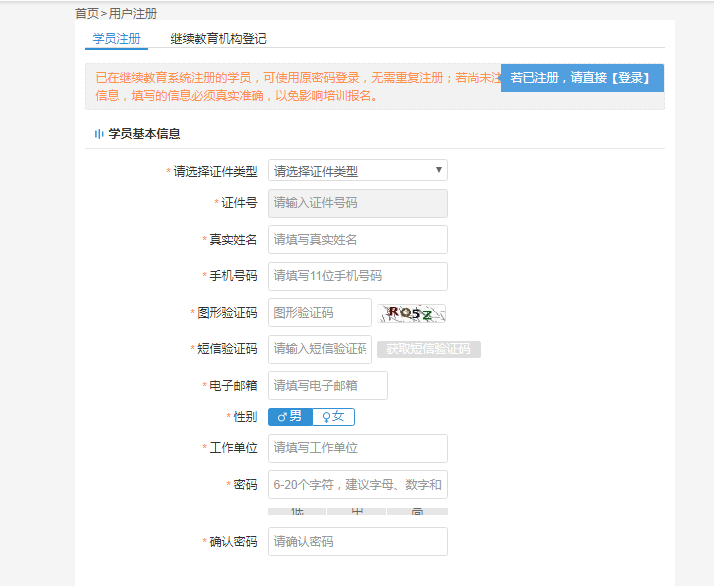Click the 学员基本信息 section header icon

click(x=98, y=133)
